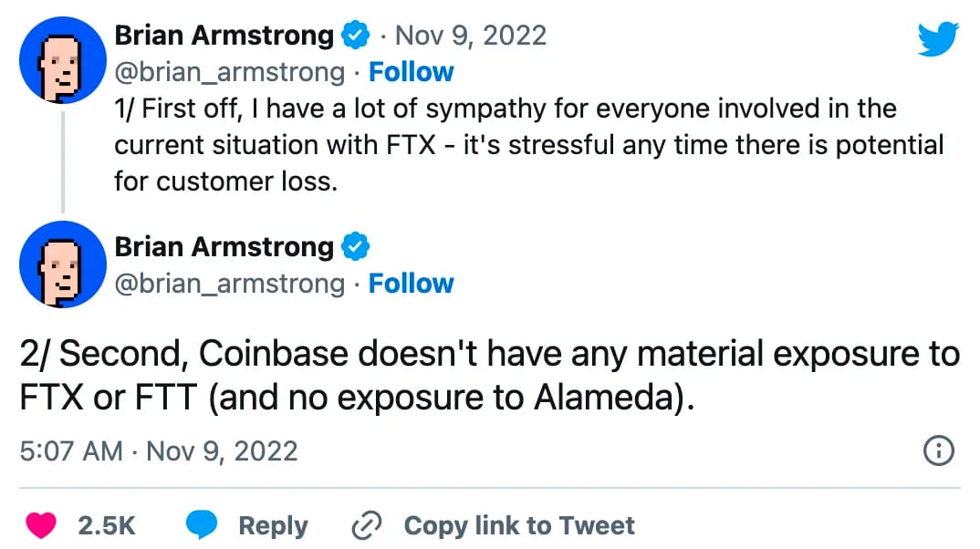The width and height of the screenshot is (980, 549).
Task: Click verified badge in the first tweet
Action: pos(355,36)
